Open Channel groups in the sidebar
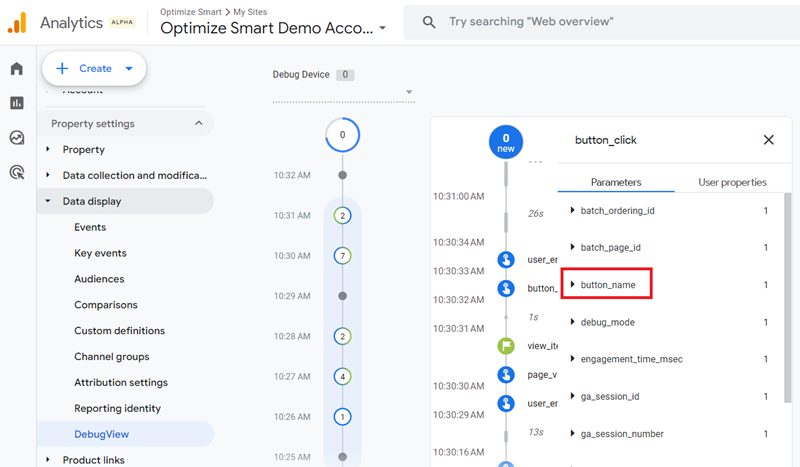 point(112,357)
